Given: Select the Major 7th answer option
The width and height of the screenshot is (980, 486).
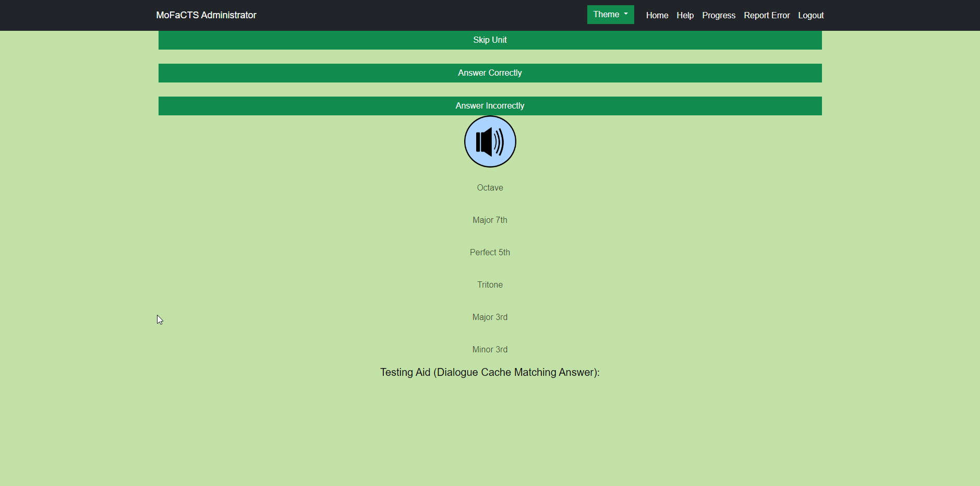Looking at the screenshot, I should [489, 220].
